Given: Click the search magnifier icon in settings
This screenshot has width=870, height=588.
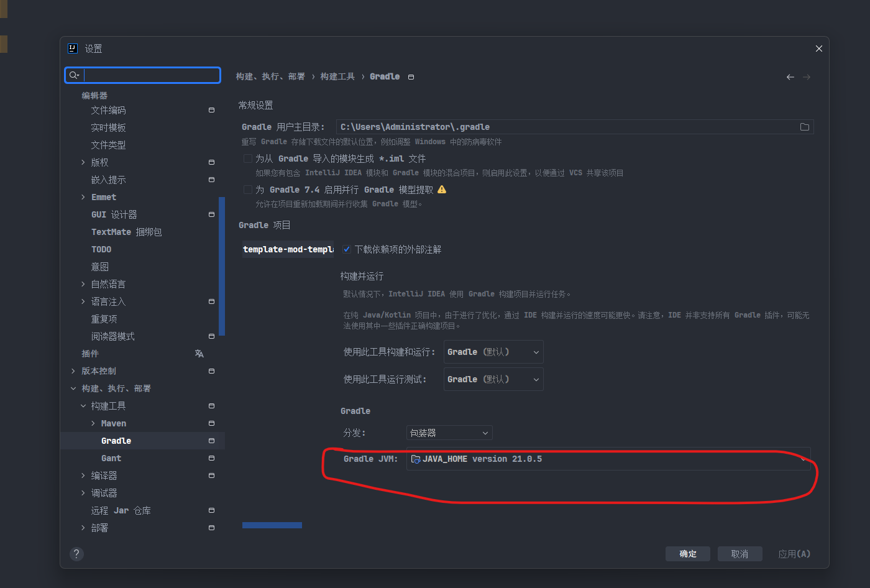Looking at the screenshot, I should pos(74,75).
